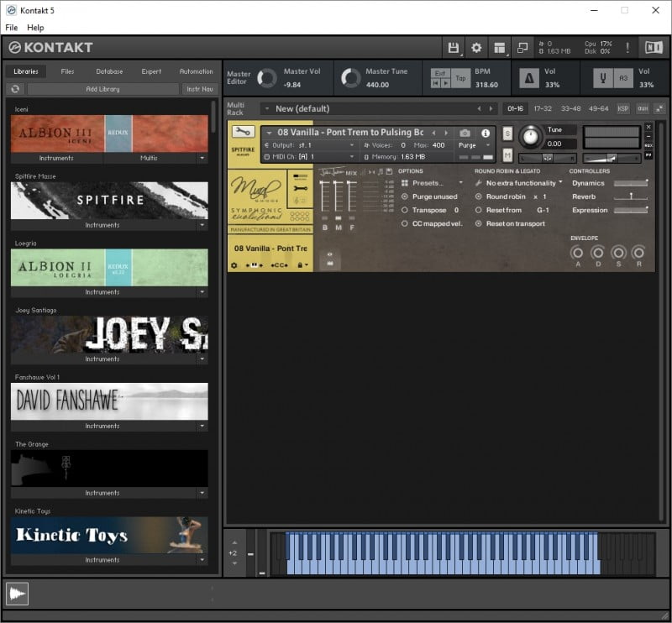Screen dimensions: 672x623
Task: Toggle the tuning fork reference tone
Action: 603,78
